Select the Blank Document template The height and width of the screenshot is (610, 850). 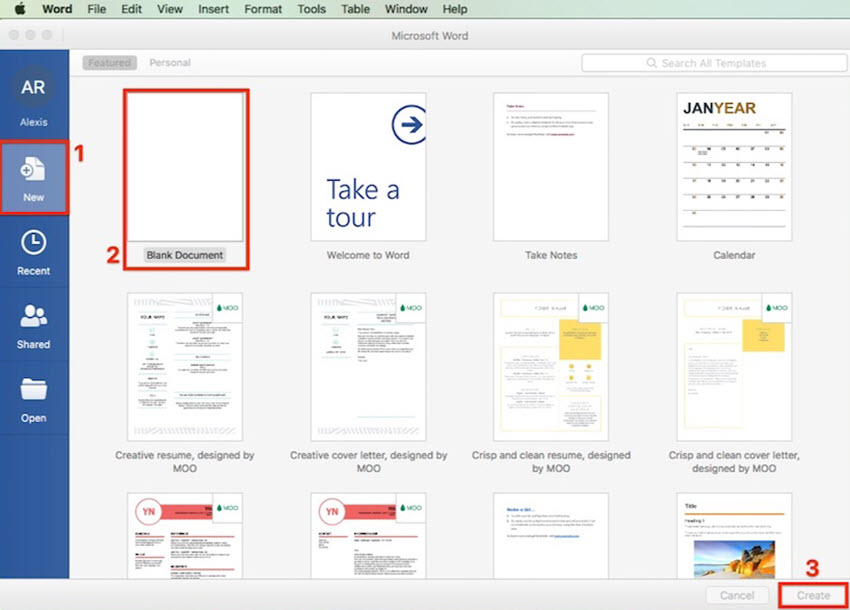coord(184,165)
